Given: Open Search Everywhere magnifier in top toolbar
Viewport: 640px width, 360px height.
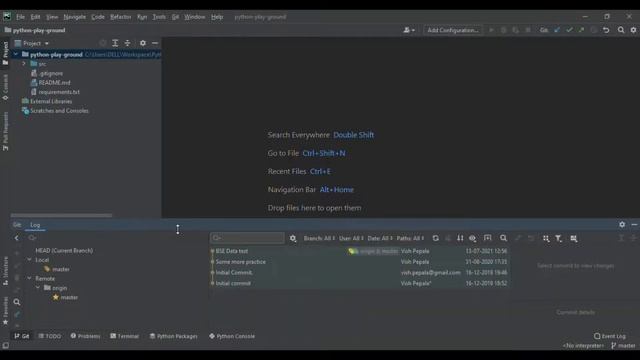Looking at the screenshot, I should [x=621, y=30].
